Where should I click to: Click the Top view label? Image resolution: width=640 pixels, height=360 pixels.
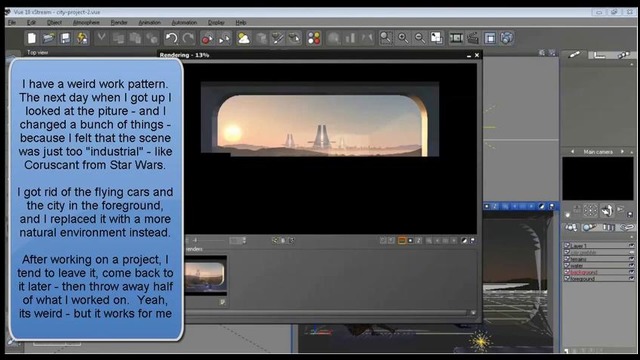[38, 52]
